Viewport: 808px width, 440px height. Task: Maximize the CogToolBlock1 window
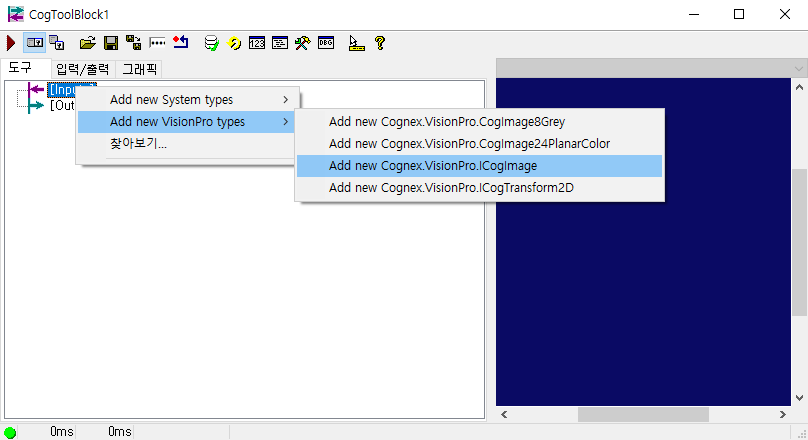pyautogui.click(x=739, y=14)
